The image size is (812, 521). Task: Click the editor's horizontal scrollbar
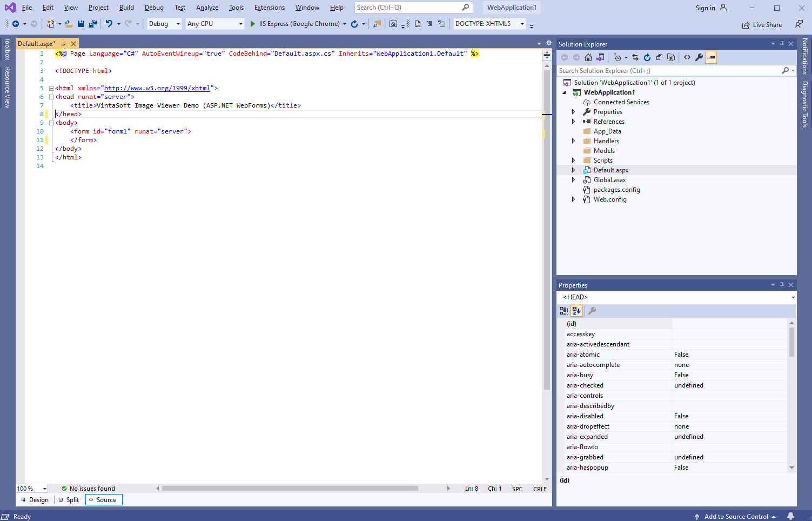pos(290,489)
